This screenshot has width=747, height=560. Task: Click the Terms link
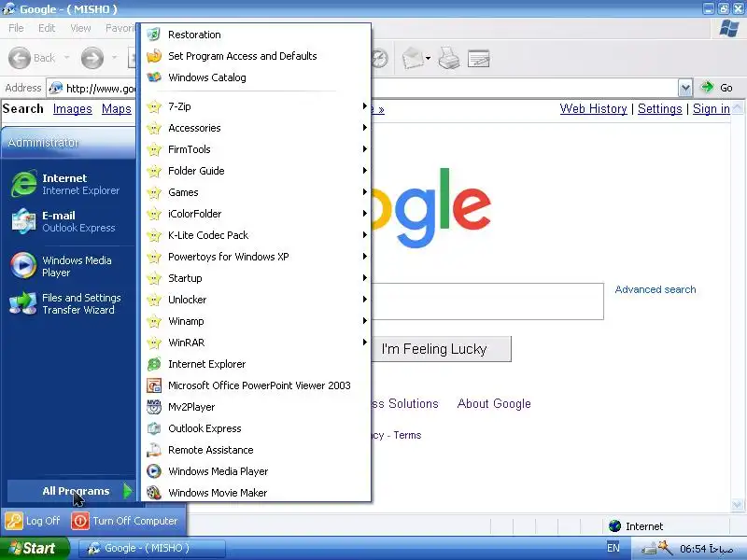[x=407, y=435]
